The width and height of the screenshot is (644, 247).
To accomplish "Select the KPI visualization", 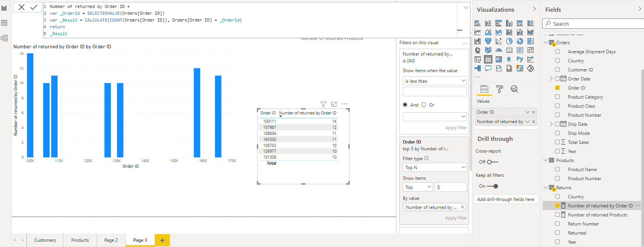I will click(531, 50).
